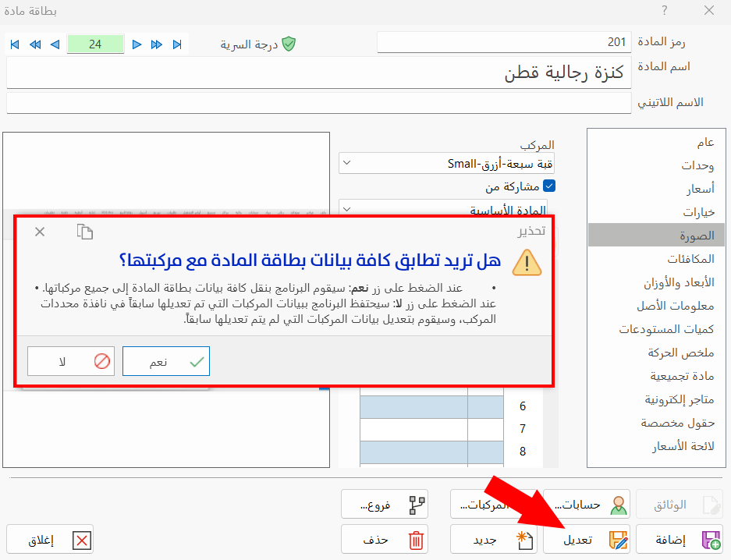Screen dimensions: 731x560
Task: Click the record number field showing 24
Action: 96,44
